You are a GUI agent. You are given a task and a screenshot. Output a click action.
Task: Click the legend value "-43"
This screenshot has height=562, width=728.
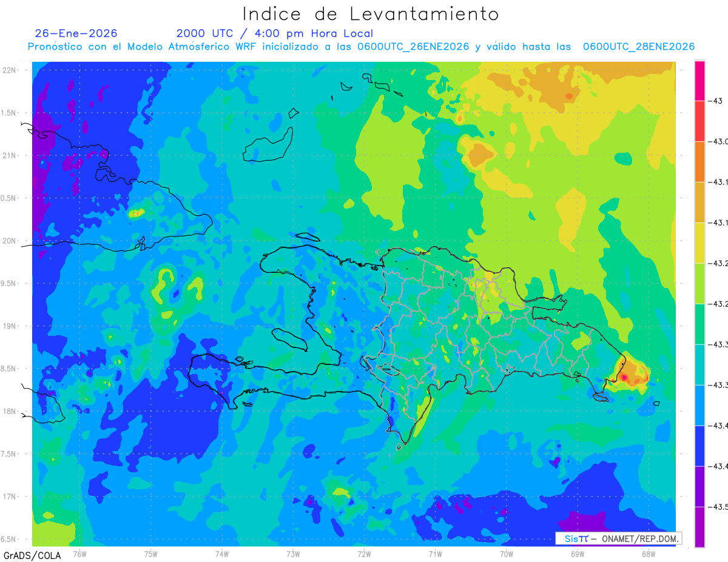click(716, 101)
